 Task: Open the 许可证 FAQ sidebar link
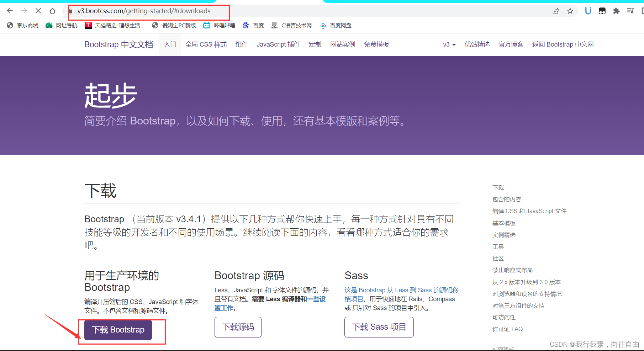coord(507,329)
